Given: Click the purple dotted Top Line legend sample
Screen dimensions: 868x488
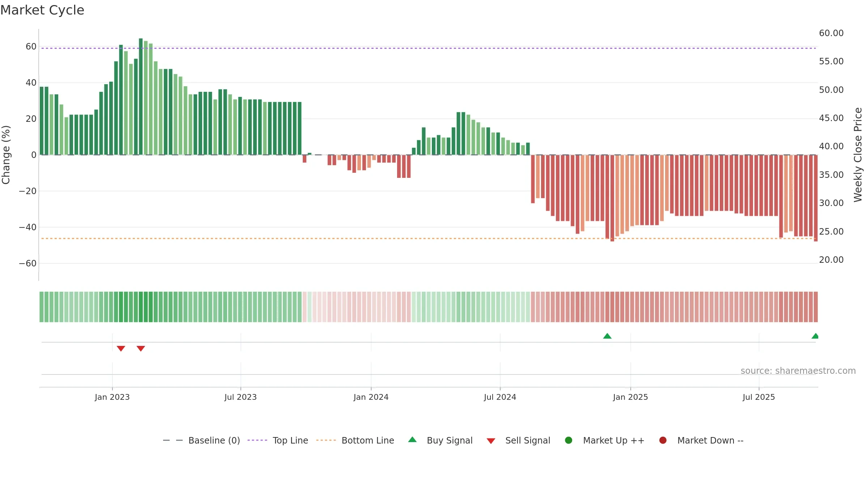Looking at the screenshot, I should click(257, 440).
